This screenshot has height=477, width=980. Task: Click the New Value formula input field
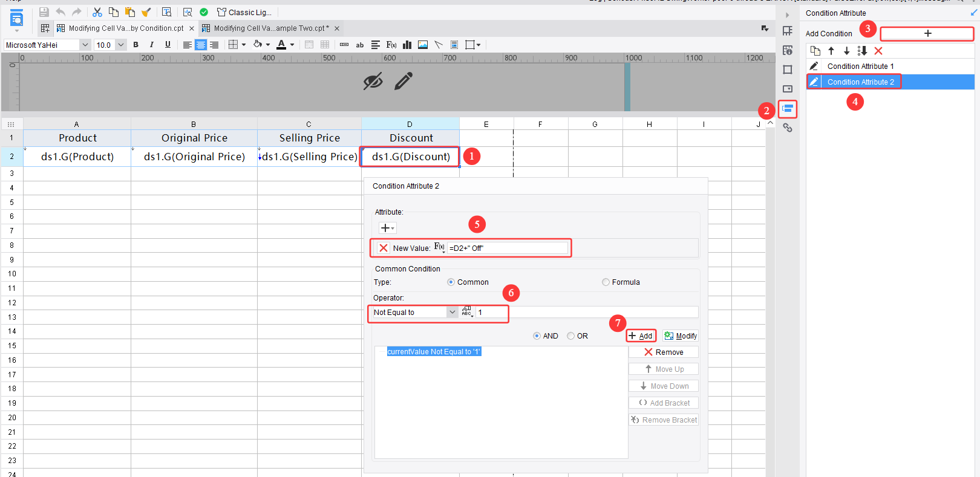[508, 248]
